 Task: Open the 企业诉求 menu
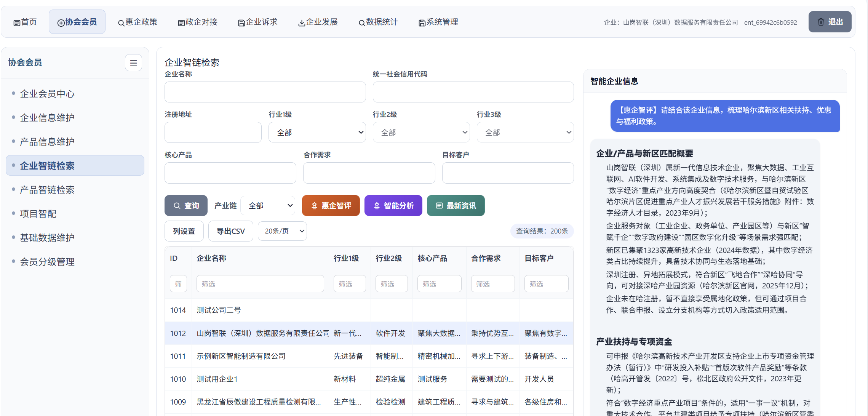[258, 22]
